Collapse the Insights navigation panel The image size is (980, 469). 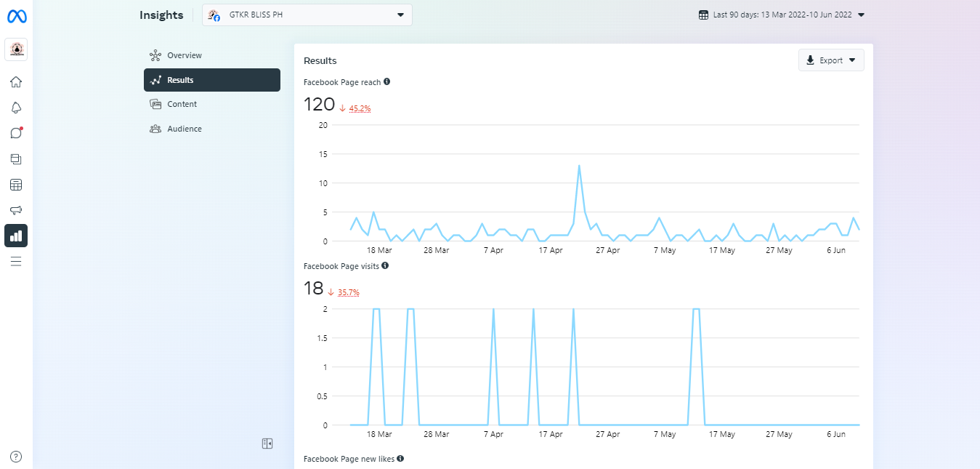267,444
